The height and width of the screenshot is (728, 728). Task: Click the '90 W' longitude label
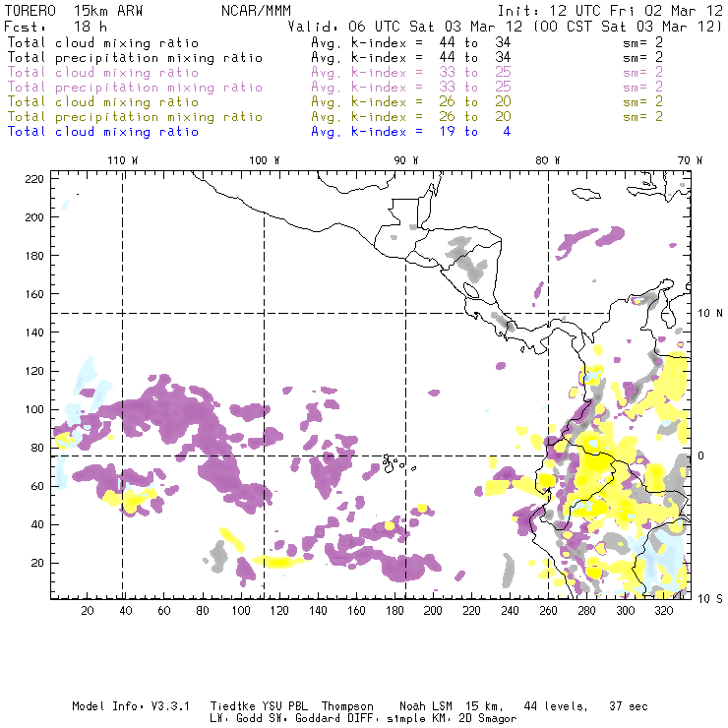point(405,160)
